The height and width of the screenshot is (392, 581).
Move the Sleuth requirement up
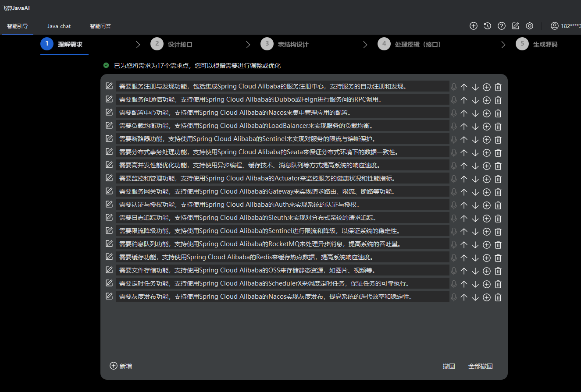(464, 219)
